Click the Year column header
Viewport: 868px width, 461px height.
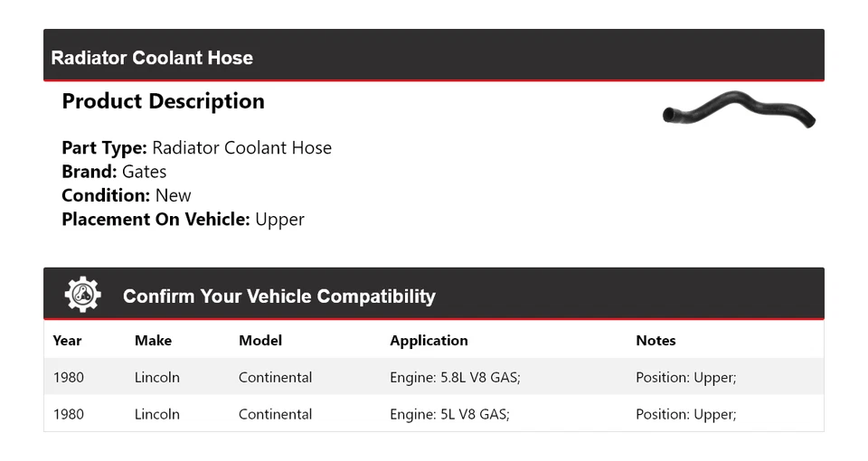point(67,341)
